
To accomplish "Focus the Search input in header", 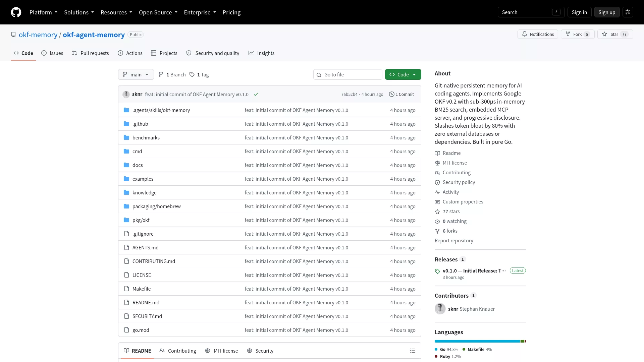I will point(531,12).
